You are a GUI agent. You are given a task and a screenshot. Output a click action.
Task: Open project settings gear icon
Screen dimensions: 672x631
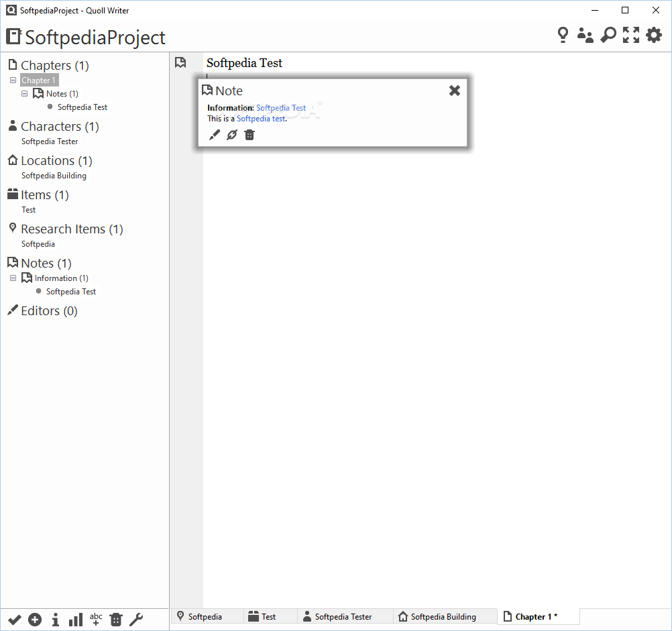[654, 35]
